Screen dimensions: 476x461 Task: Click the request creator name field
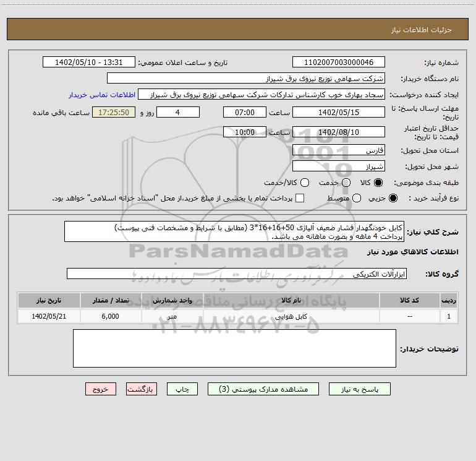[261, 95]
